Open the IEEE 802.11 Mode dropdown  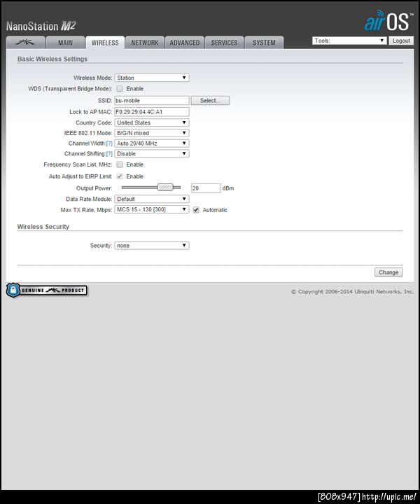pos(152,133)
